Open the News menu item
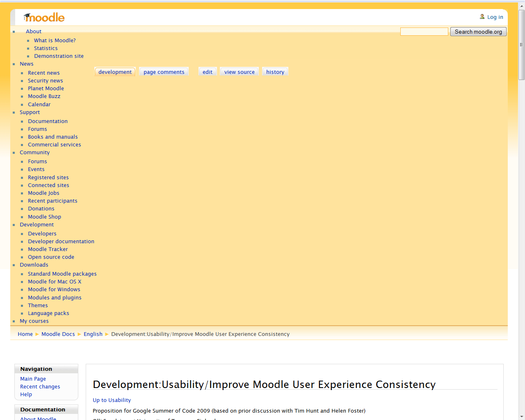 click(27, 64)
